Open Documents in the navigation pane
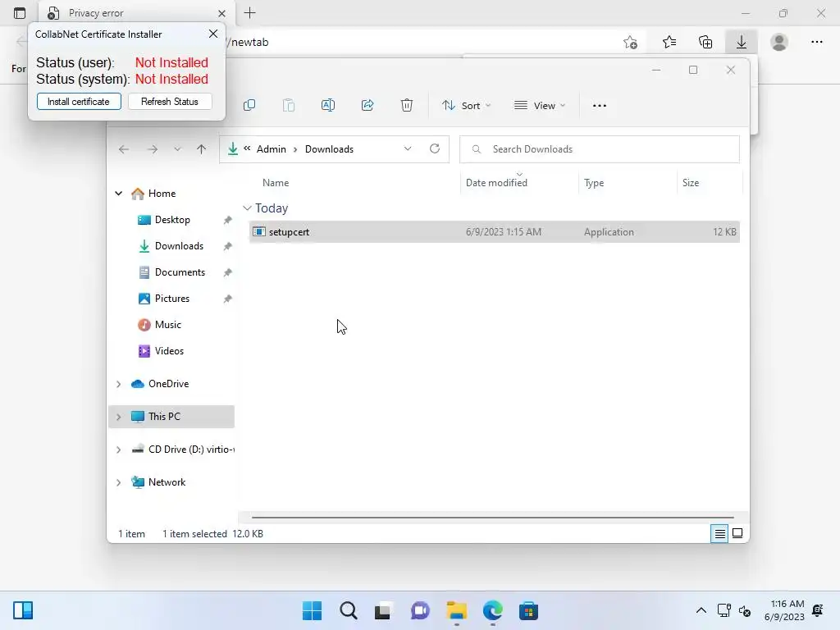The height and width of the screenshot is (630, 840). [180, 272]
